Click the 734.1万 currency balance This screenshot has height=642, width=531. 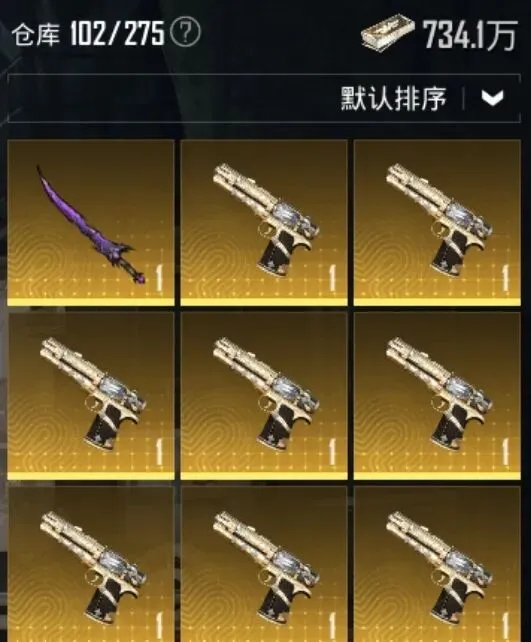tap(469, 35)
